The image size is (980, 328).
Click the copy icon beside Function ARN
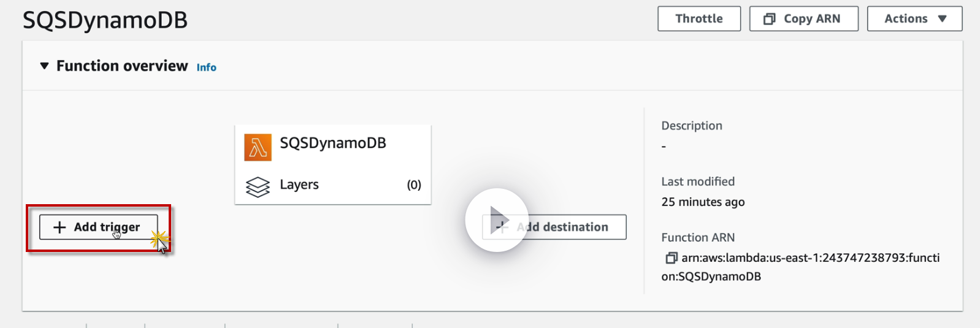[x=671, y=258]
